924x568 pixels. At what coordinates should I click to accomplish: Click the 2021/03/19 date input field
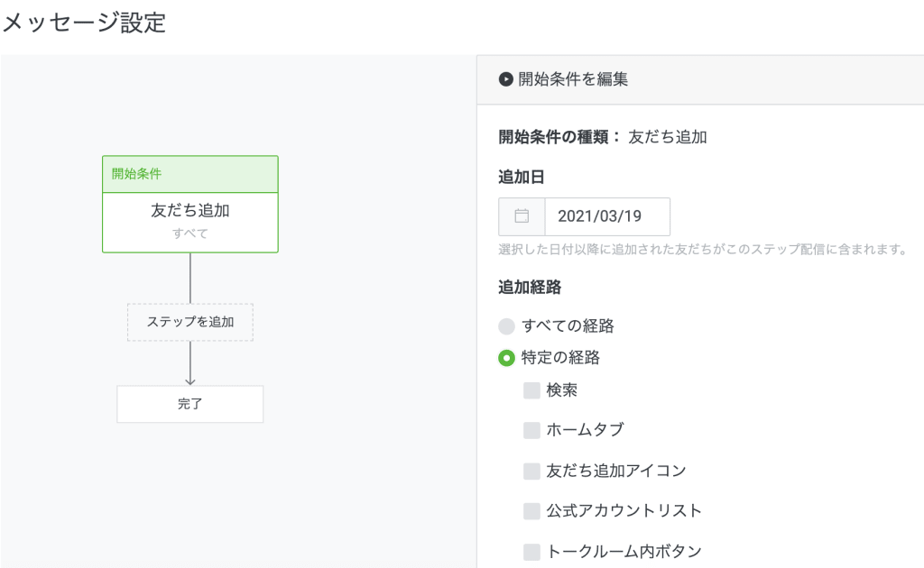[x=607, y=216]
